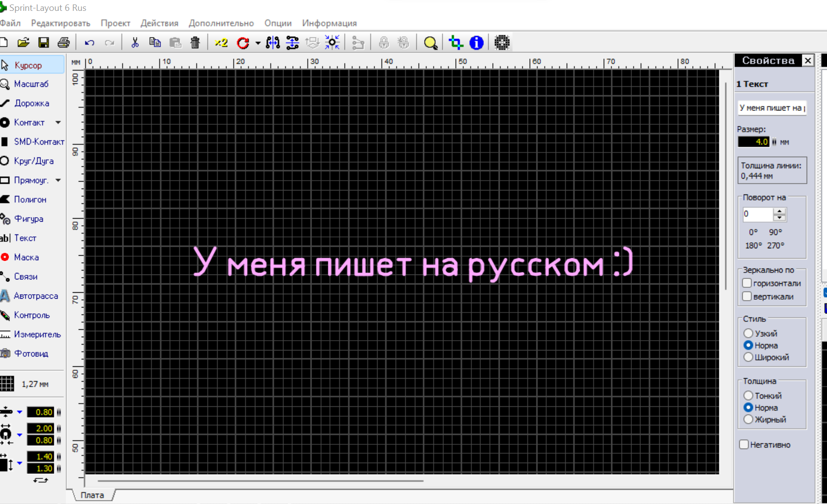Set rotation to 0° preset
The height and width of the screenshot is (504, 827).
pyautogui.click(x=753, y=232)
